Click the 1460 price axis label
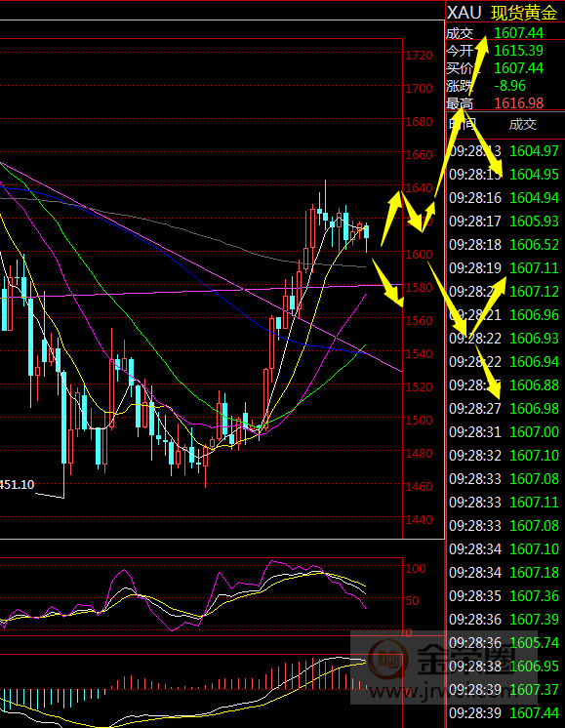Image resolution: width=565 pixels, height=728 pixels. [x=419, y=487]
